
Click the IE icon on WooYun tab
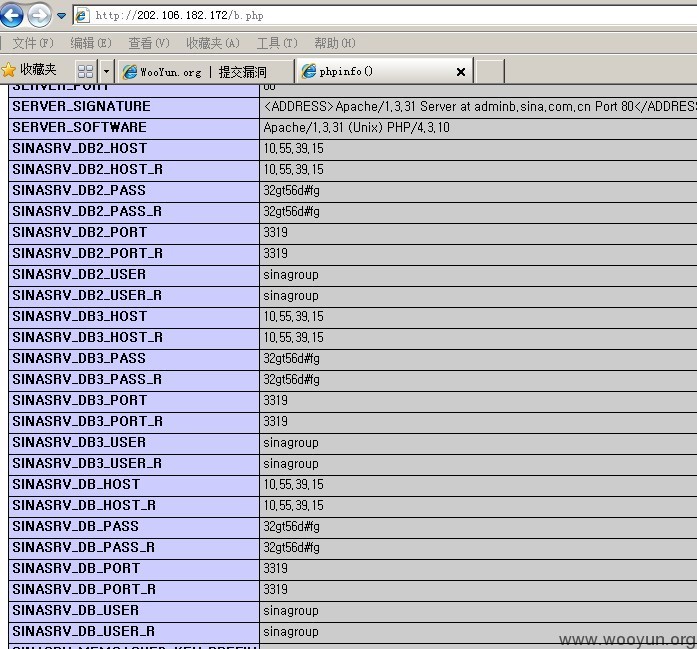130,72
